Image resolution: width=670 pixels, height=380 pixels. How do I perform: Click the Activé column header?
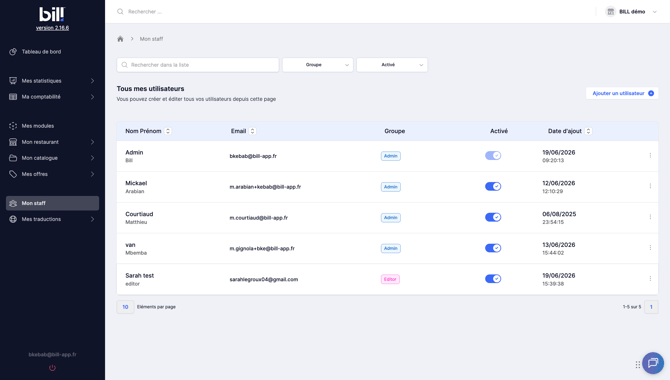(499, 131)
